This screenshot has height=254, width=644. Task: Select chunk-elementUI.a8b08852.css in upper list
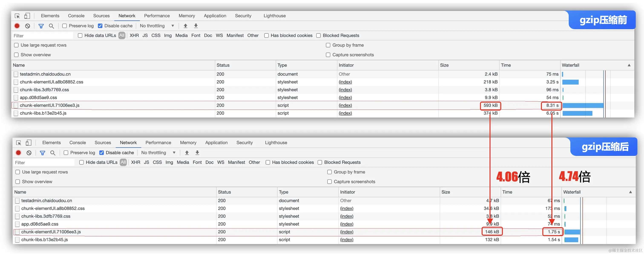tap(51, 82)
